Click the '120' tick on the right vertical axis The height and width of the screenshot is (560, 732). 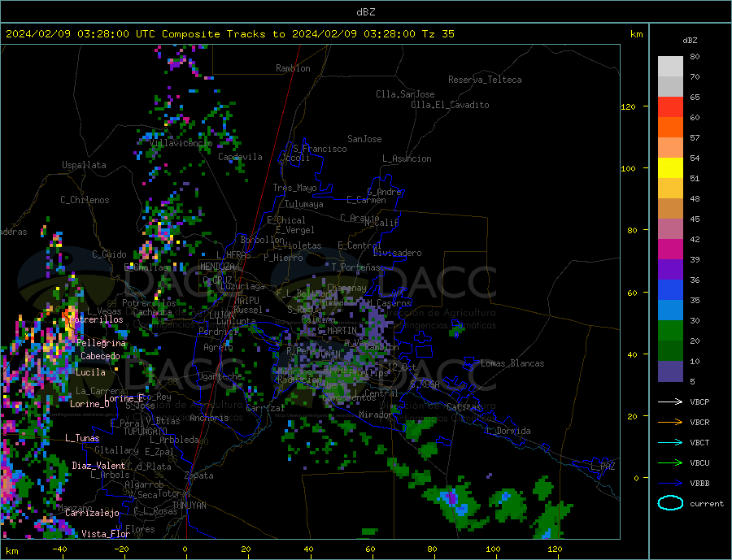pos(629,106)
